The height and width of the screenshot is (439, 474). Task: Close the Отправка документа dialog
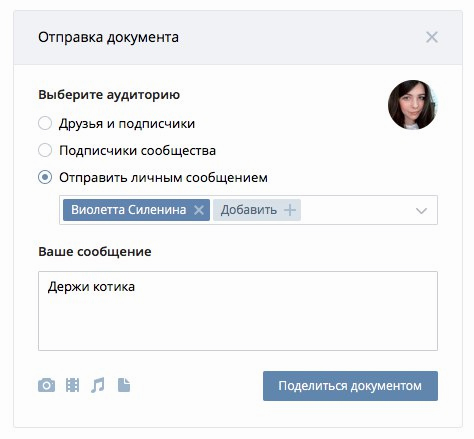pyautogui.click(x=432, y=37)
